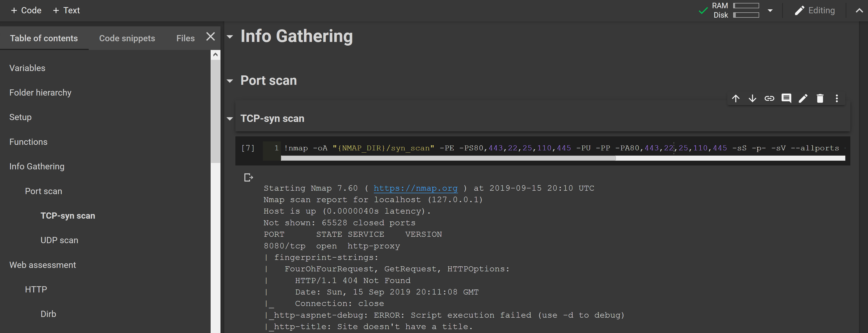Click the edit cell icon
The height and width of the screenshot is (333, 868).
pos(803,99)
